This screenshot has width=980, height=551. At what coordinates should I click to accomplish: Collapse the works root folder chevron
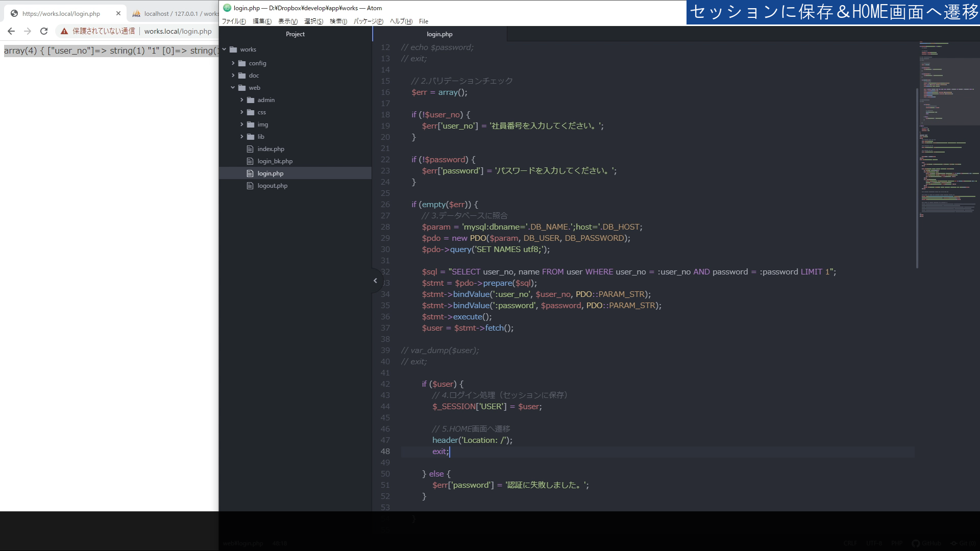(224, 49)
